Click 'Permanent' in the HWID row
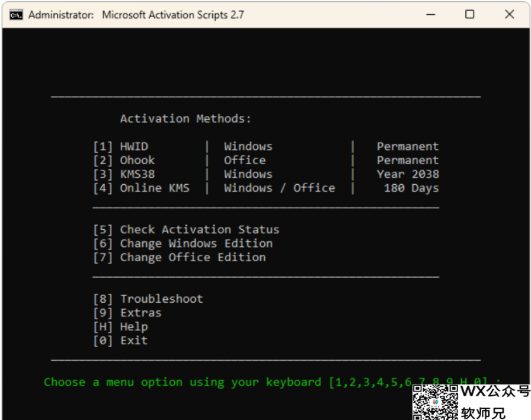Image resolution: width=531 pixels, height=420 pixels. [408, 146]
